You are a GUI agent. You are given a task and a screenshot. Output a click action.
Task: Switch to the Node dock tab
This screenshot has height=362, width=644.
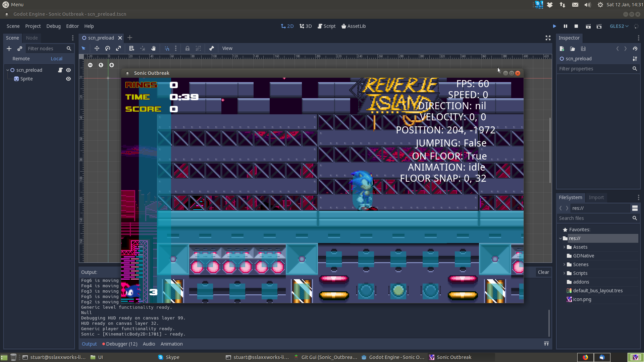(x=32, y=38)
